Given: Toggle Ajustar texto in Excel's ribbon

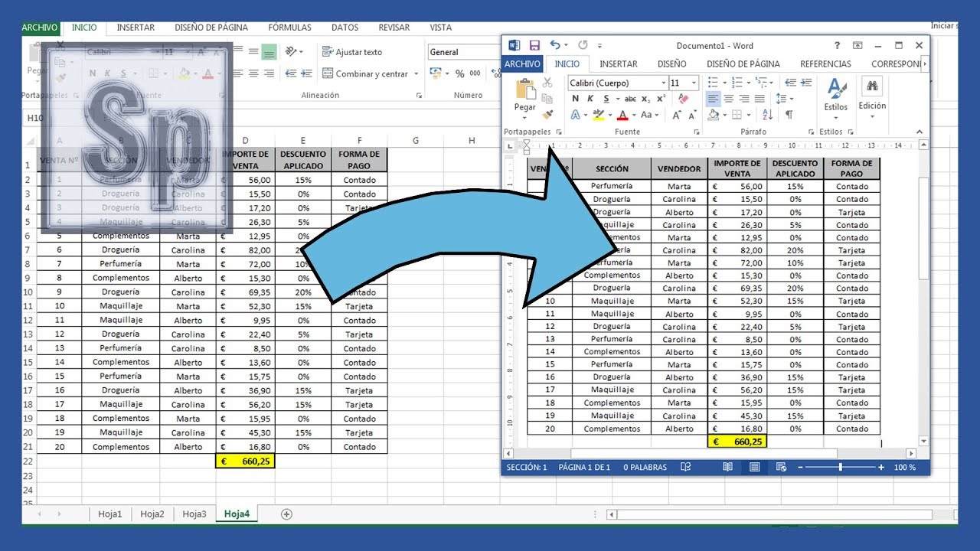Looking at the screenshot, I should tap(352, 52).
